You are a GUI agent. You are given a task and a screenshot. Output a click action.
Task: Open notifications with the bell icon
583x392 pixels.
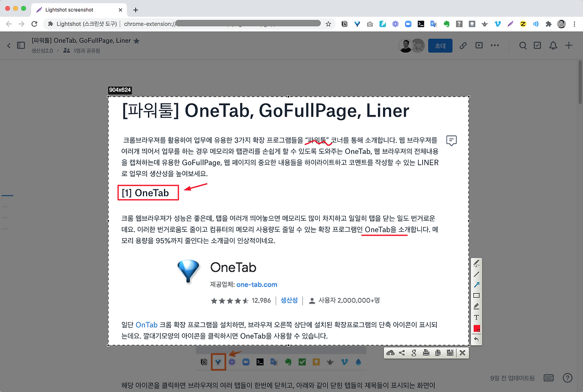click(553, 46)
